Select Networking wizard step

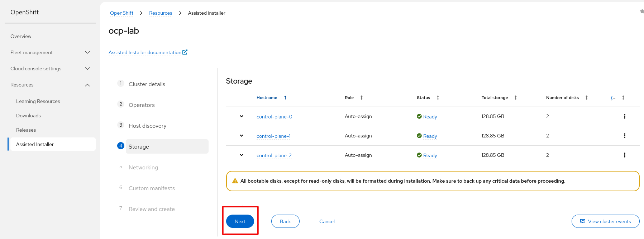[143, 167]
